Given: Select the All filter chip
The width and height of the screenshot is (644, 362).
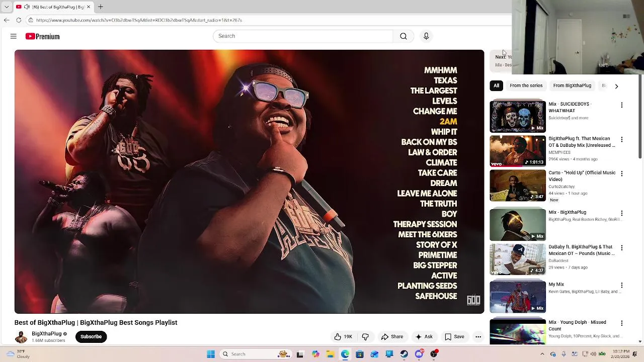Looking at the screenshot, I should 496,85.
